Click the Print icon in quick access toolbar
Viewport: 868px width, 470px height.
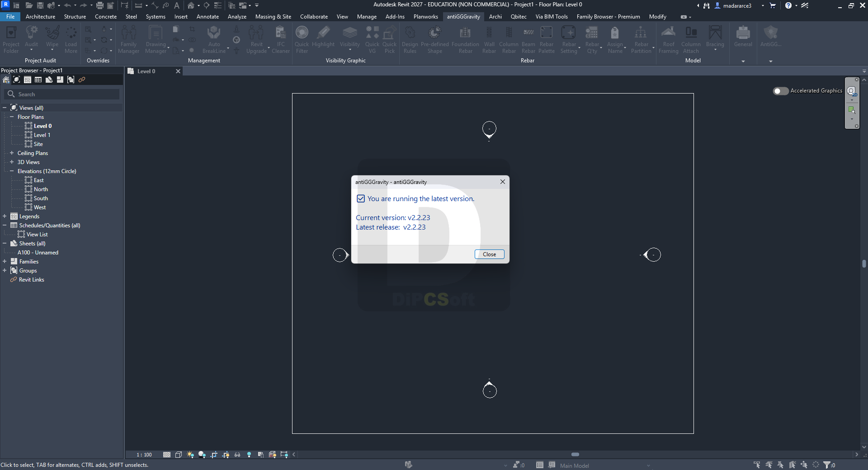[x=100, y=5]
